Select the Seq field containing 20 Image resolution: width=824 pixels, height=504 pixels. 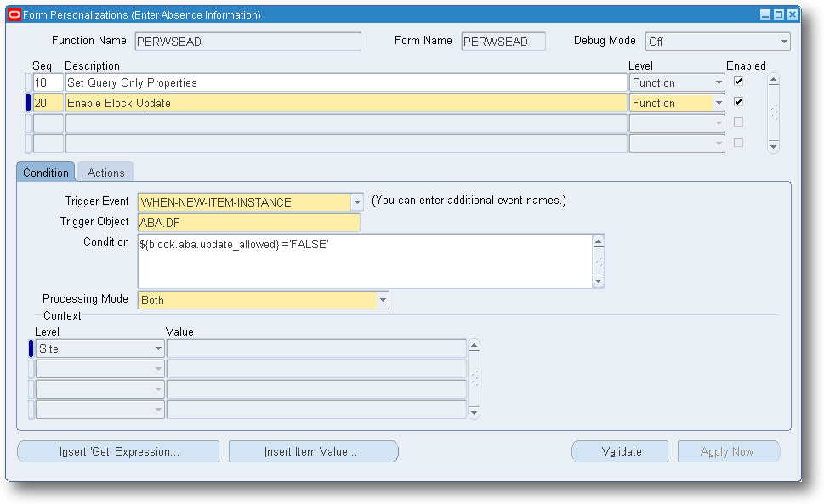(x=48, y=104)
